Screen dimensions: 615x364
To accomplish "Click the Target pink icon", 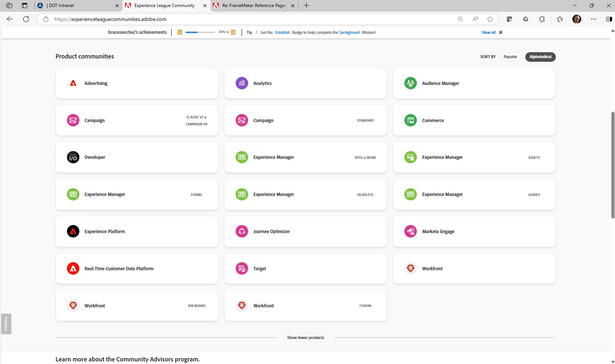I will (242, 268).
